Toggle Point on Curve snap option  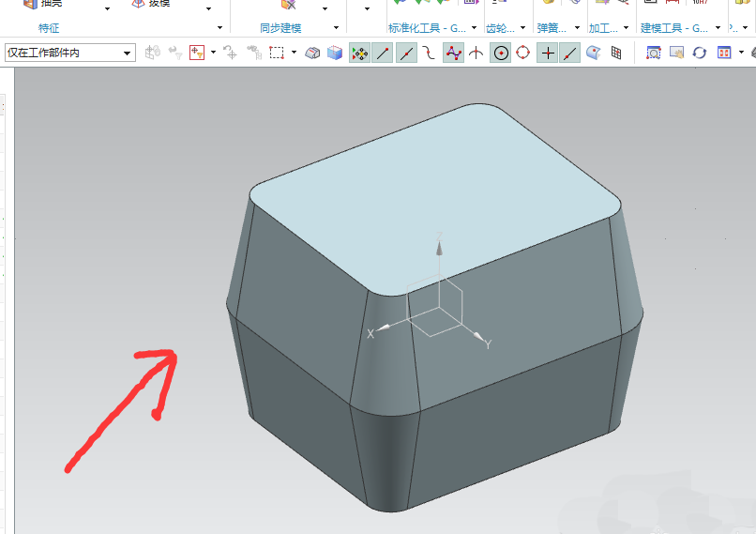[570, 53]
